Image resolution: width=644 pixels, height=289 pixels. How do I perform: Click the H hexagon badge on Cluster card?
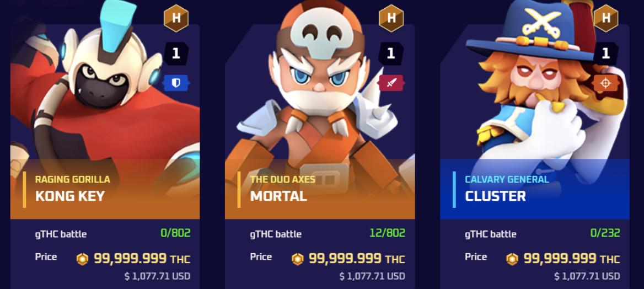click(606, 18)
